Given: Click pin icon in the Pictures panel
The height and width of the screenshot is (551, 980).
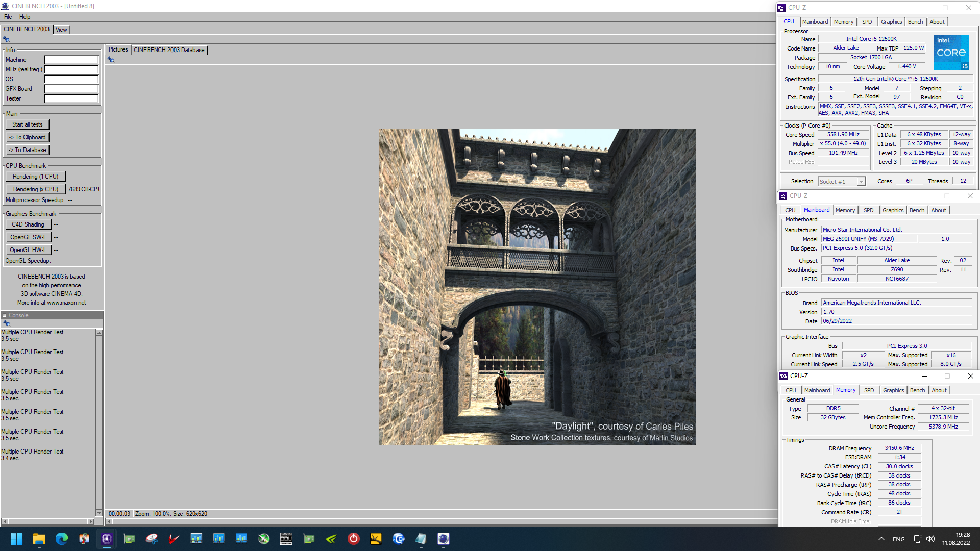Looking at the screenshot, I should [111, 60].
